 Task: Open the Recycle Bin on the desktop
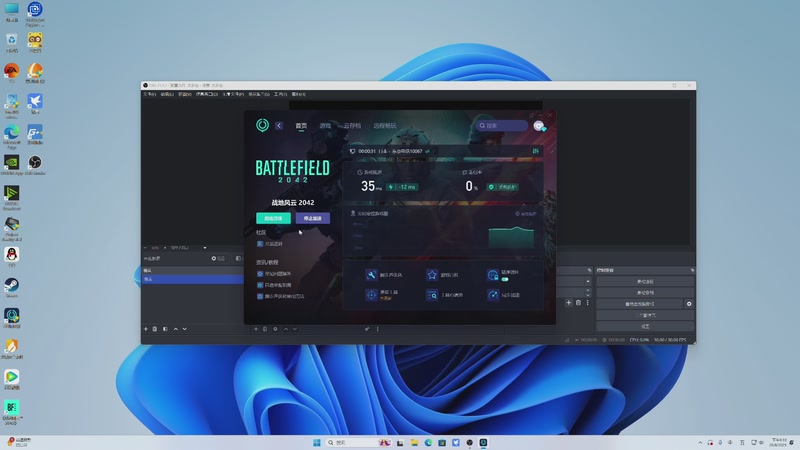[12, 43]
